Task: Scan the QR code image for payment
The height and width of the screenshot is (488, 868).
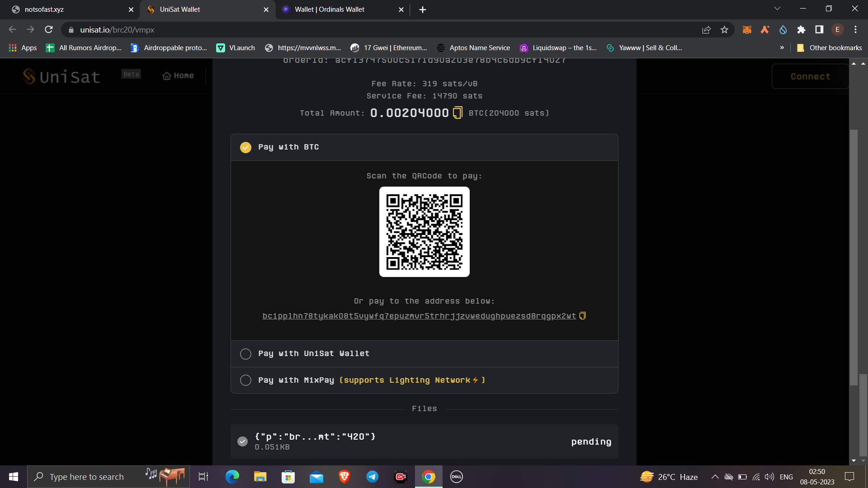Action: (x=424, y=232)
